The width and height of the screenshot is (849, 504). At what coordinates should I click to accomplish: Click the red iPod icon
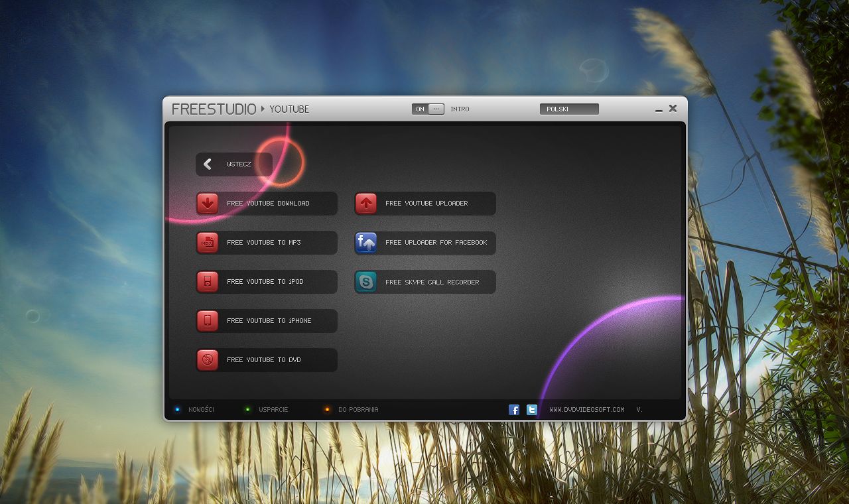[208, 282]
